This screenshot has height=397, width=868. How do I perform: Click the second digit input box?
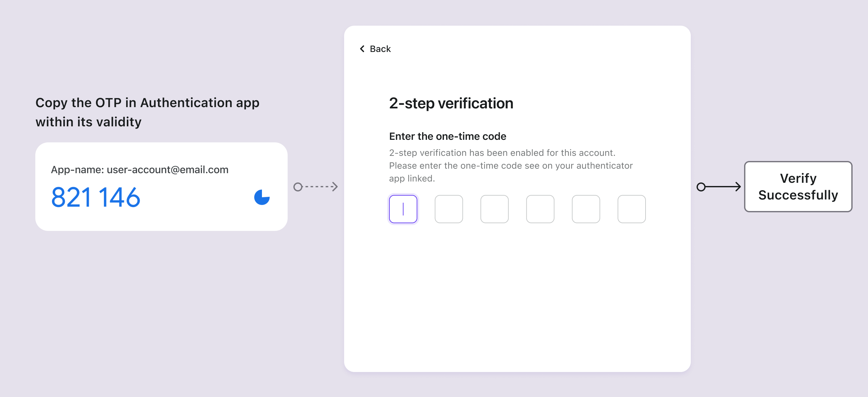pos(449,208)
